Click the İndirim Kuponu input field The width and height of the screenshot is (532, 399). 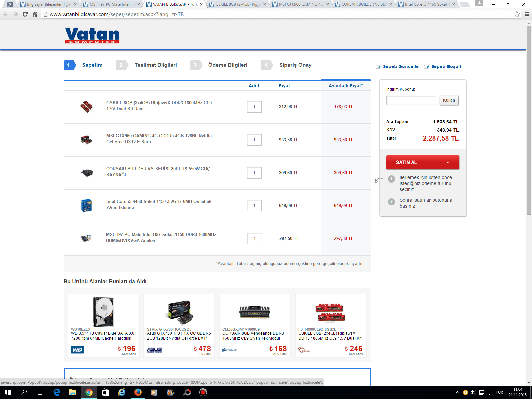pos(411,100)
